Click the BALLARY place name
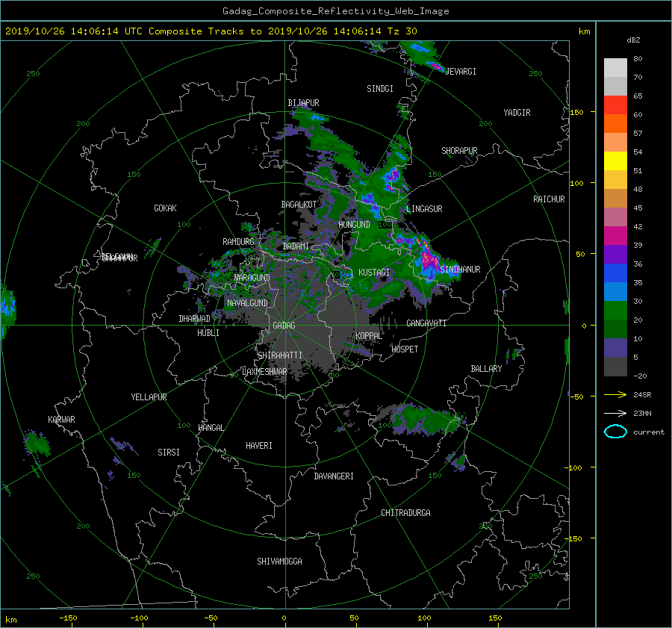 click(486, 369)
